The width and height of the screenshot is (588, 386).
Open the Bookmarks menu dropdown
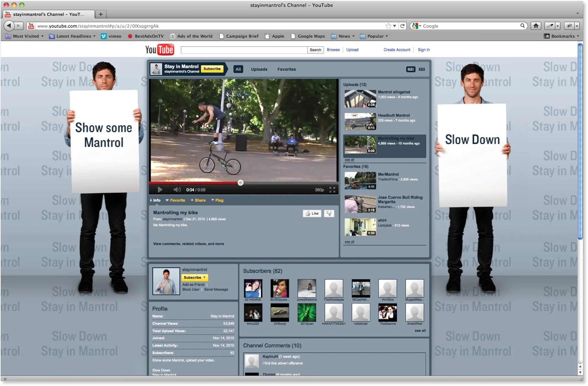point(562,36)
